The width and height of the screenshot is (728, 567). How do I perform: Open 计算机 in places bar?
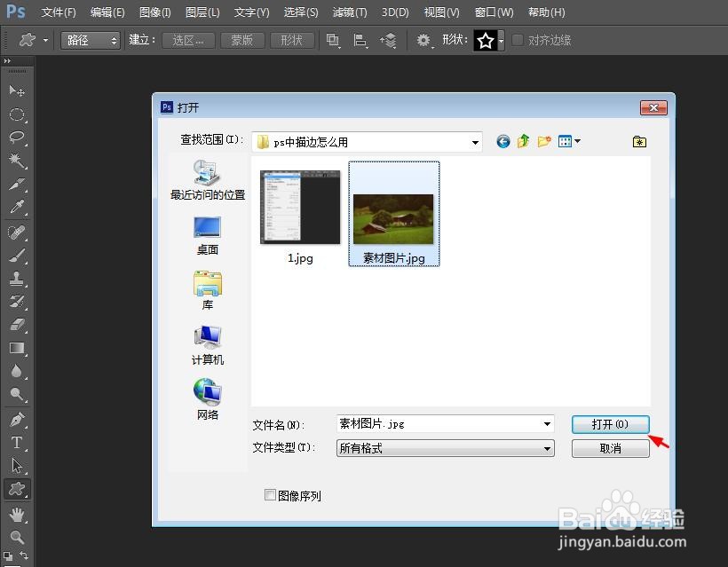[x=208, y=345]
